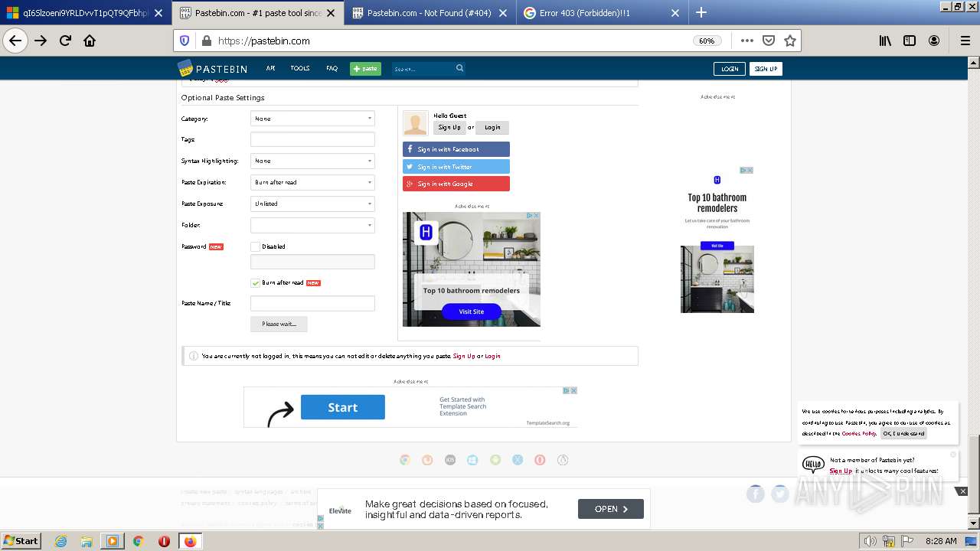980x551 pixels.
Task: Click the green paste button
Action: (x=365, y=69)
